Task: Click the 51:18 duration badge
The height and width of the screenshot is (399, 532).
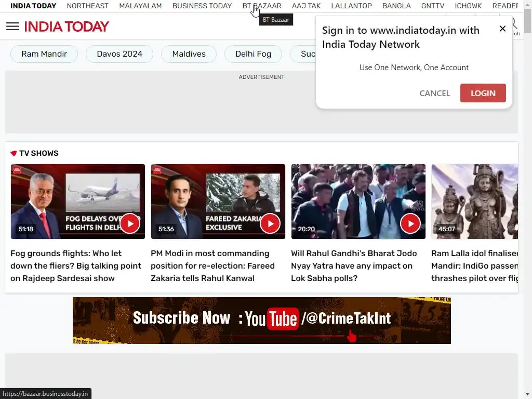Action: pyautogui.click(x=26, y=229)
